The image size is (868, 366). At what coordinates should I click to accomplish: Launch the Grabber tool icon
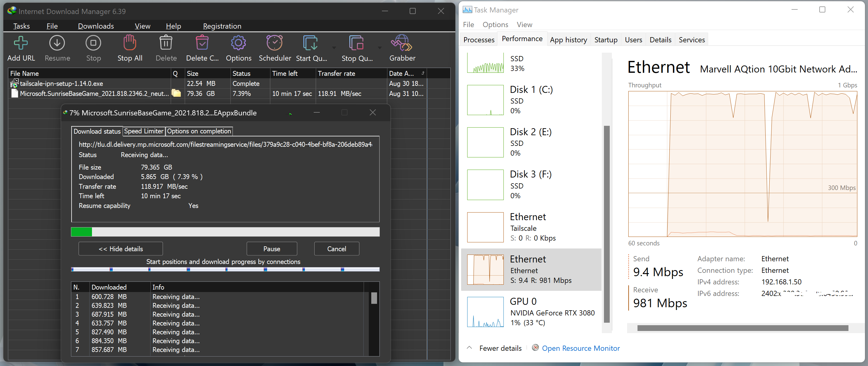pos(402,44)
